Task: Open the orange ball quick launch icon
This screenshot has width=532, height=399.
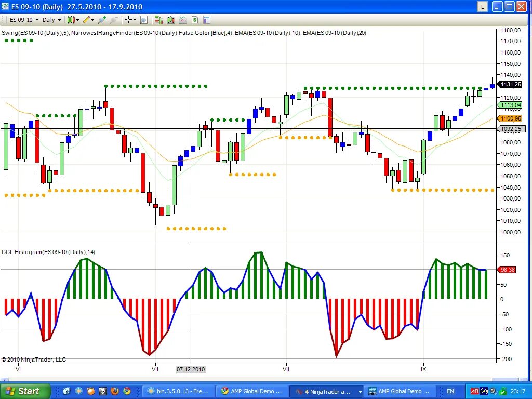Action: coord(90,391)
